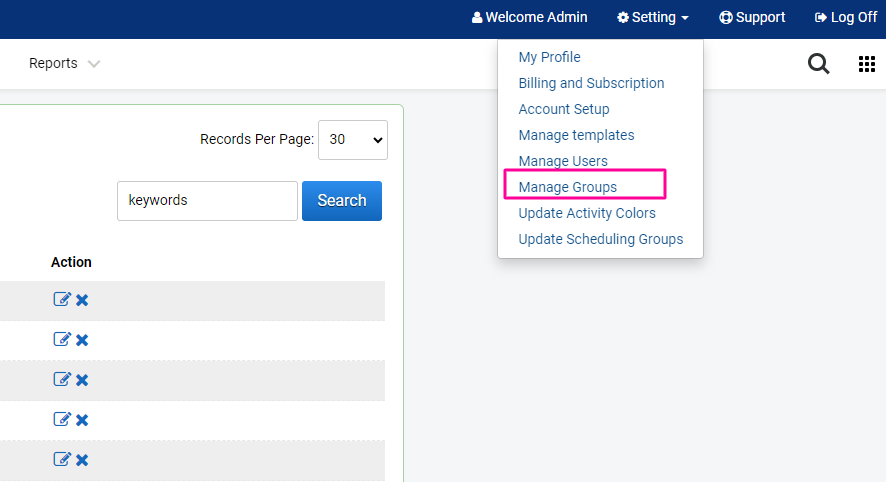886x482 pixels.
Task: Click the magnifier search icon in header
Action: point(818,64)
